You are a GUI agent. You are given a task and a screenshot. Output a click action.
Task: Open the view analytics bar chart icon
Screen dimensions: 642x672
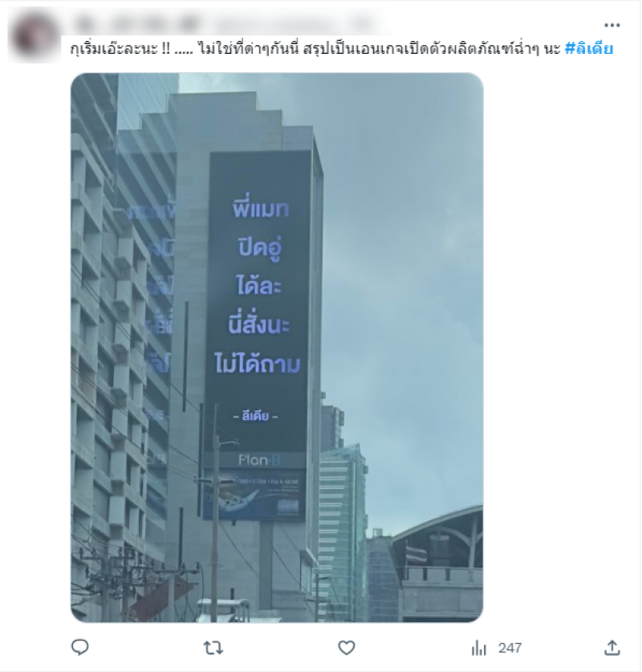(x=479, y=648)
